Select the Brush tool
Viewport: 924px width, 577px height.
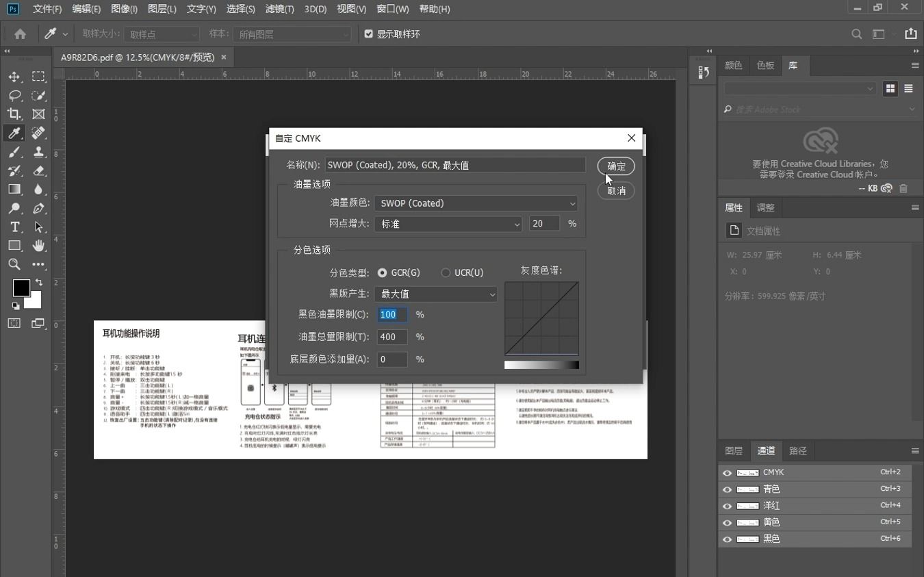14,152
